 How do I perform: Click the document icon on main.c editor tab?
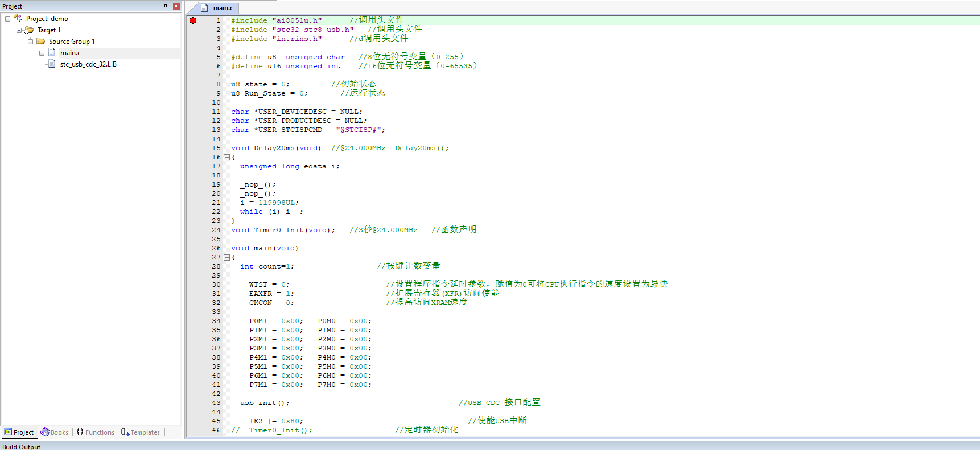click(x=204, y=8)
